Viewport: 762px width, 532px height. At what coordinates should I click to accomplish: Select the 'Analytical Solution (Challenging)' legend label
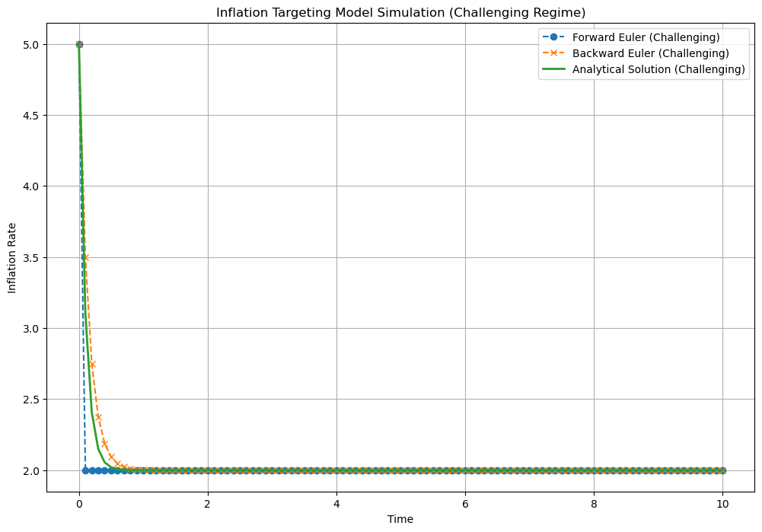(x=658, y=69)
